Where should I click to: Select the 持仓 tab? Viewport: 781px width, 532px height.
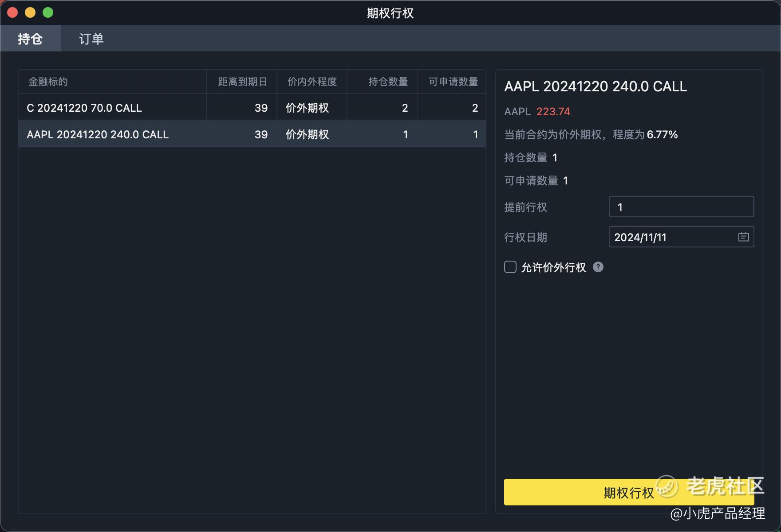click(30, 39)
